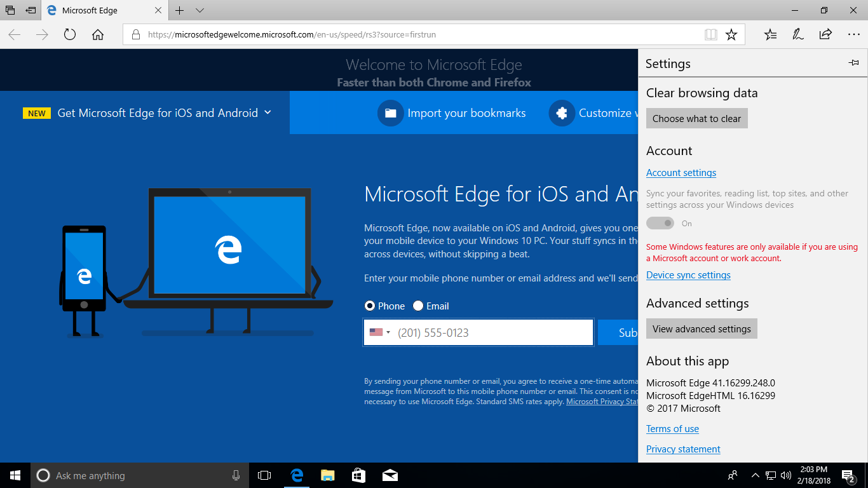Open Task View from the taskbar
Viewport: 868px width, 488px height.
[x=264, y=475]
